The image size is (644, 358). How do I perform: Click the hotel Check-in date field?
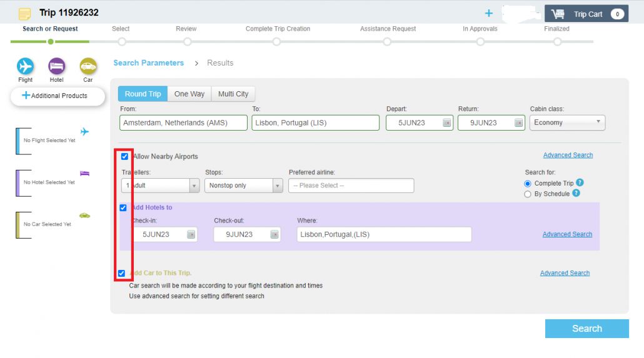[x=164, y=234]
